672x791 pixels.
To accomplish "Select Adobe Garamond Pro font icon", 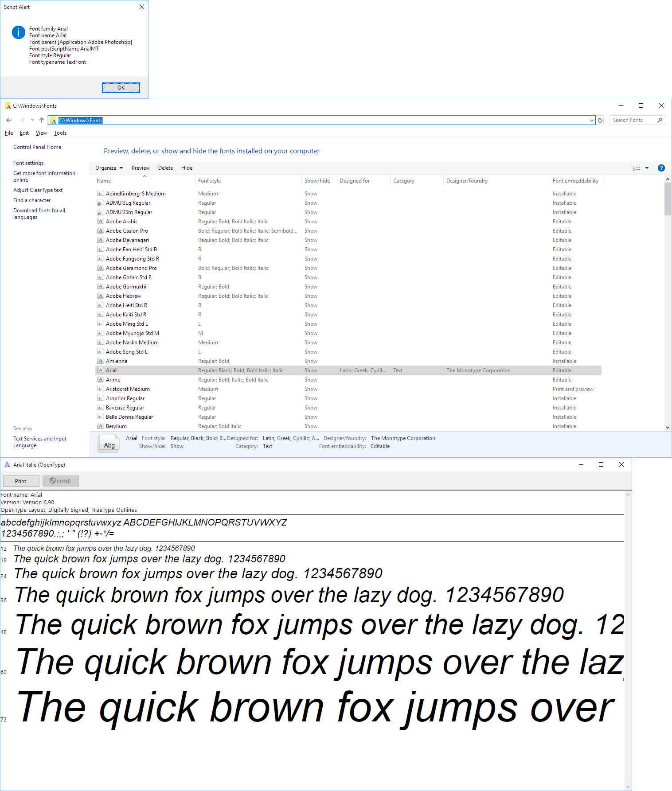I will (x=101, y=268).
